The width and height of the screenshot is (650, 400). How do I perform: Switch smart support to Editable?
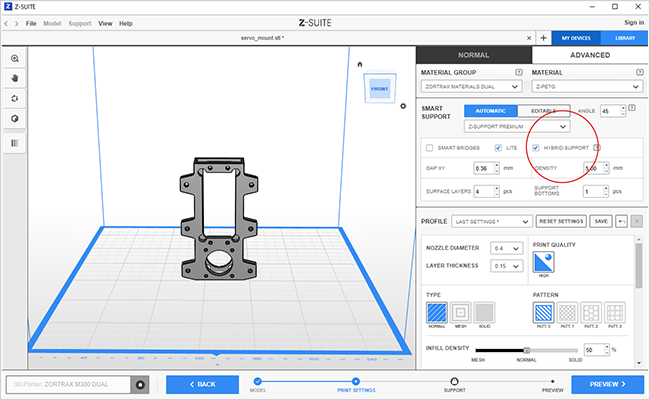544,111
